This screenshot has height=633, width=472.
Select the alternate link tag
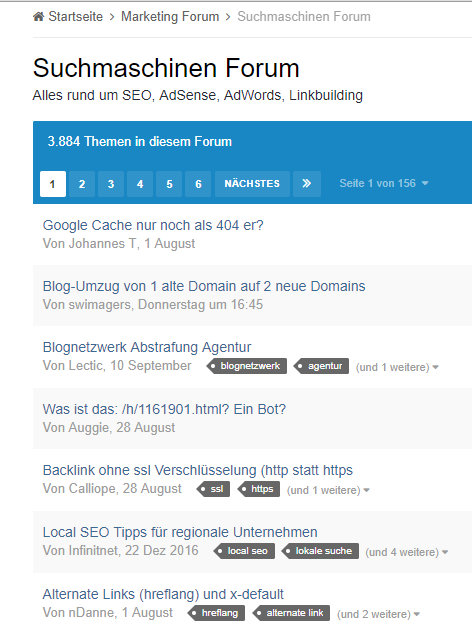291,613
